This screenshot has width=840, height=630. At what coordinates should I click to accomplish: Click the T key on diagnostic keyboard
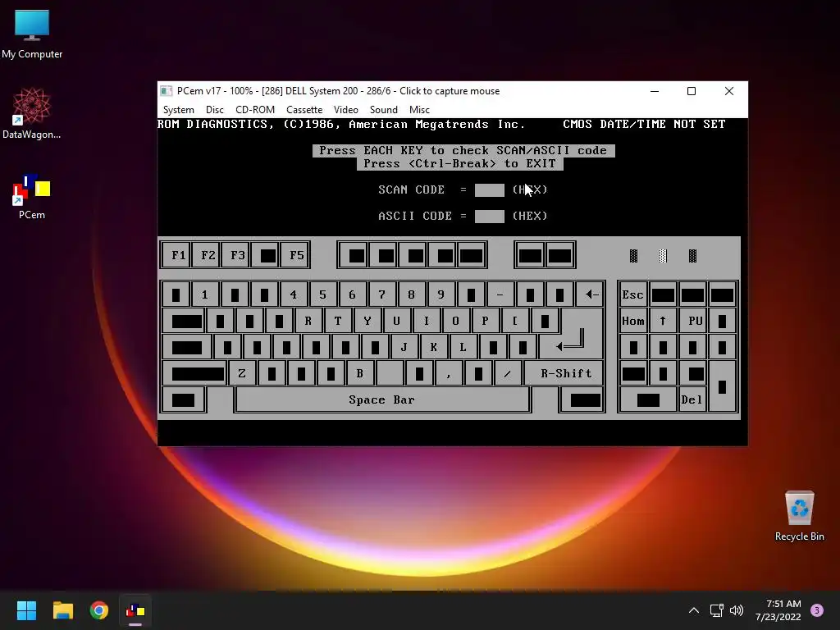tap(337, 321)
